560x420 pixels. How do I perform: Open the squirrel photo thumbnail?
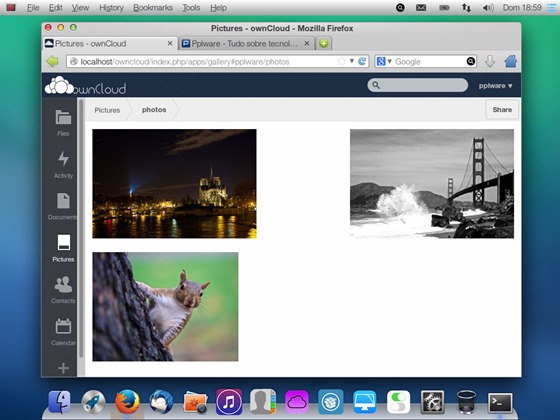[x=165, y=306]
